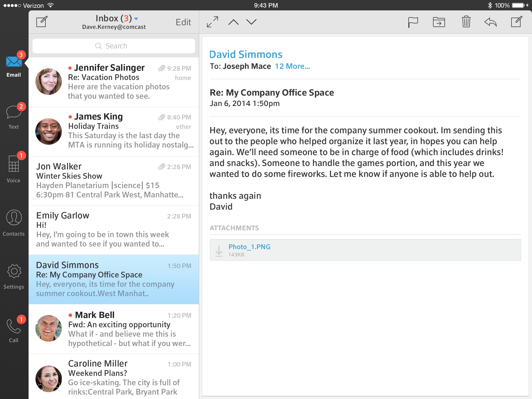Screen dimensions: 532x399
Task: Tap the unread badge 3 on Email
Action: (21, 55)
